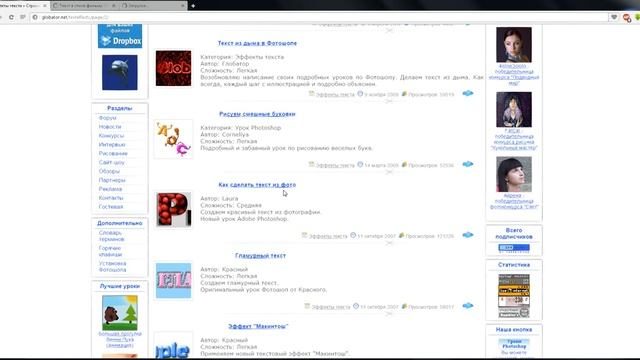
Task: Click Эффекты текста category link under smoke lesson
Action: click(335, 95)
